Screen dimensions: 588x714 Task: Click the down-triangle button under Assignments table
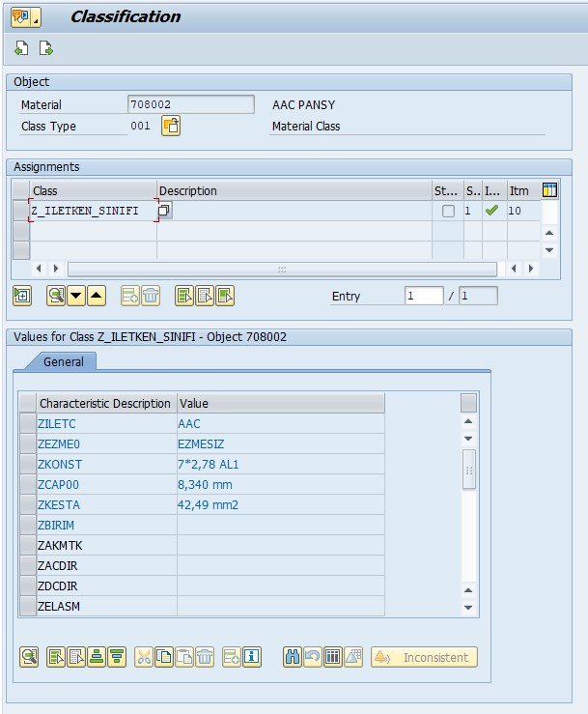(76, 296)
